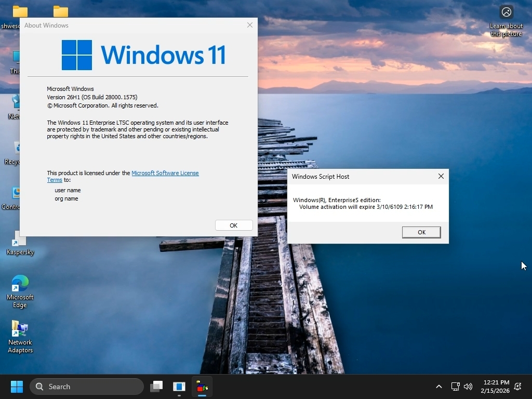The image size is (532, 399).
Task: Click the volume speaker tray icon
Action: [468, 387]
